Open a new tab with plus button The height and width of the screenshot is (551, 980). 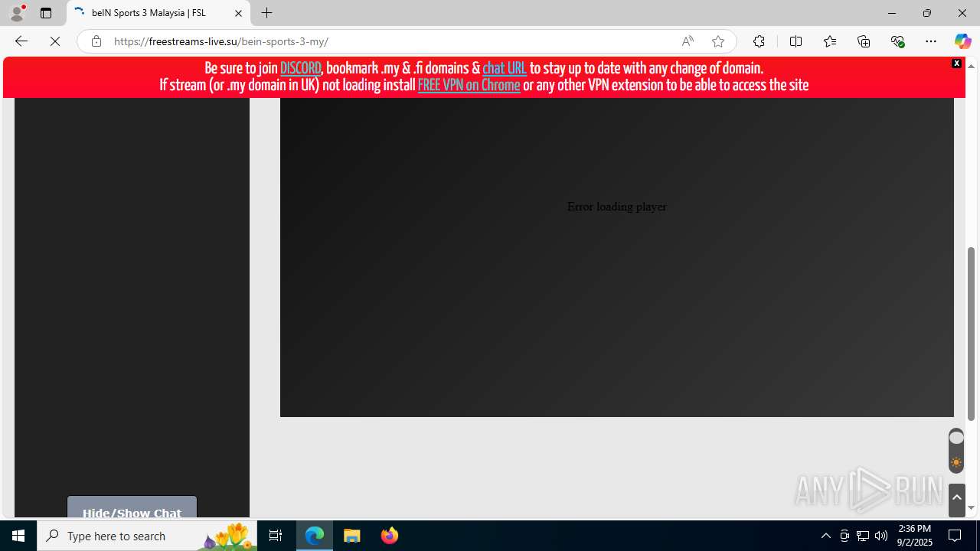click(266, 13)
